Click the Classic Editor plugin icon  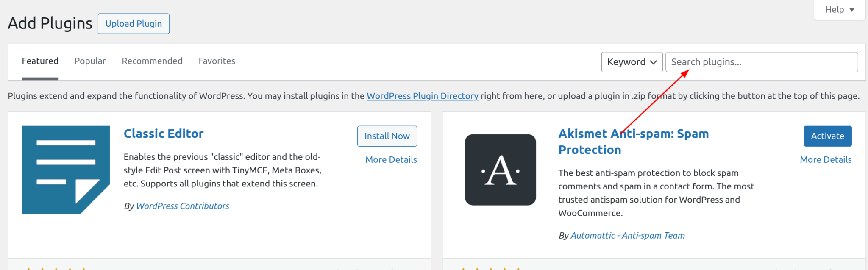[x=66, y=170]
